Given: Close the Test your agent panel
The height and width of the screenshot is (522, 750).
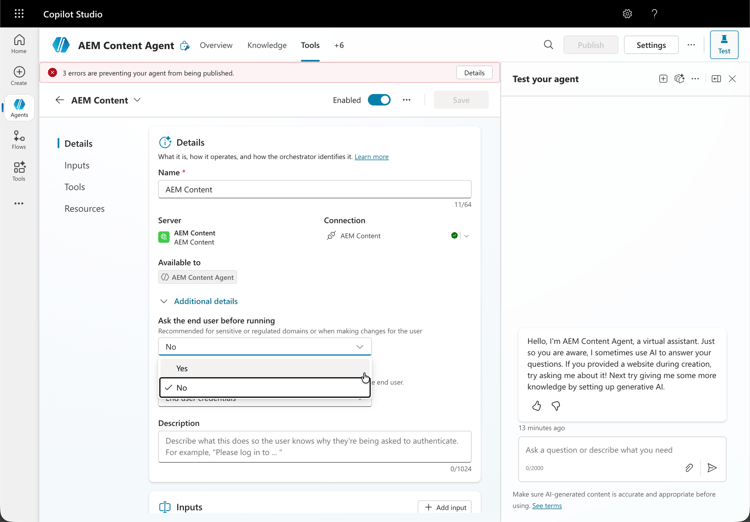Looking at the screenshot, I should (x=732, y=79).
